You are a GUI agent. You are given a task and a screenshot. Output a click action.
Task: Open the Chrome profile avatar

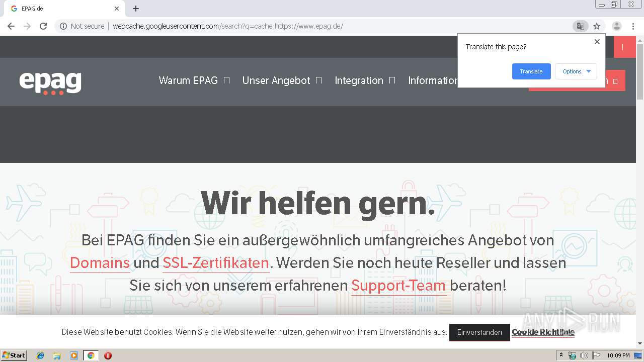tap(616, 26)
